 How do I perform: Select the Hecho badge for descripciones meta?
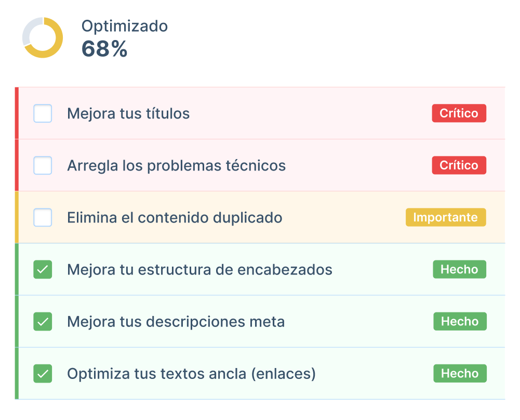click(460, 321)
